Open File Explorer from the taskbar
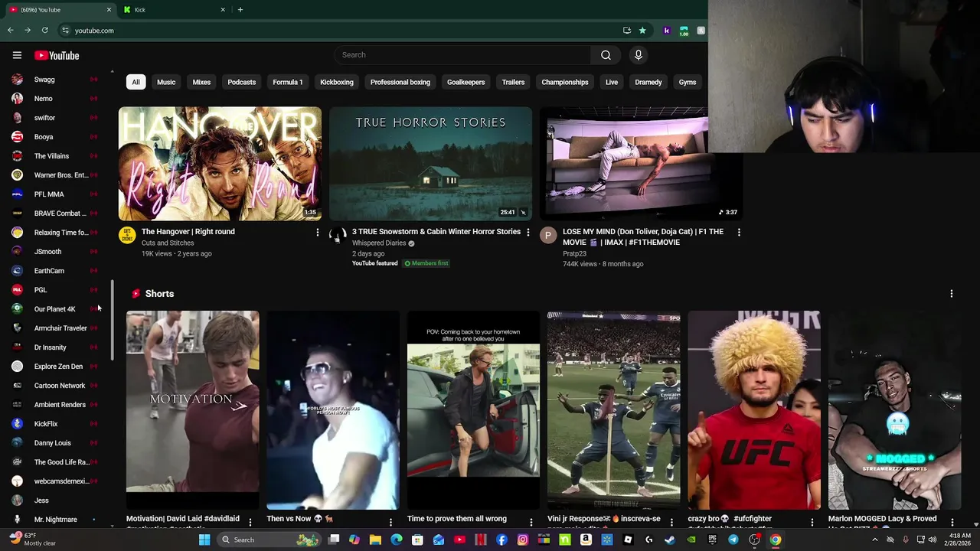Viewport: 980px width, 551px height. pyautogui.click(x=375, y=540)
